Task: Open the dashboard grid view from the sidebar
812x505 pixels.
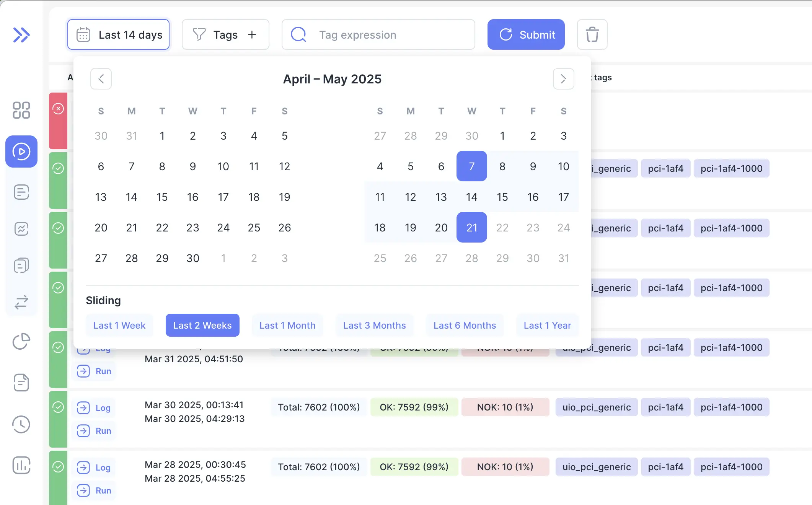Action: (21, 110)
